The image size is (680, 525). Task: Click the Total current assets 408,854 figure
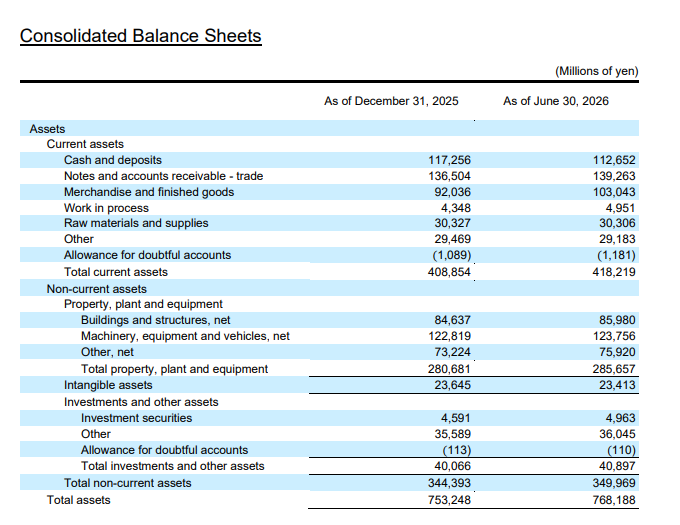click(449, 272)
